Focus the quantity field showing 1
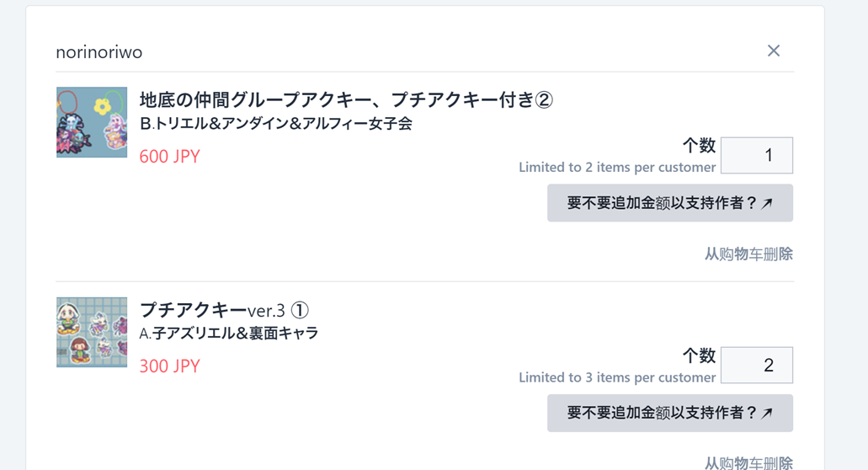This screenshot has width=868, height=470. point(756,156)
